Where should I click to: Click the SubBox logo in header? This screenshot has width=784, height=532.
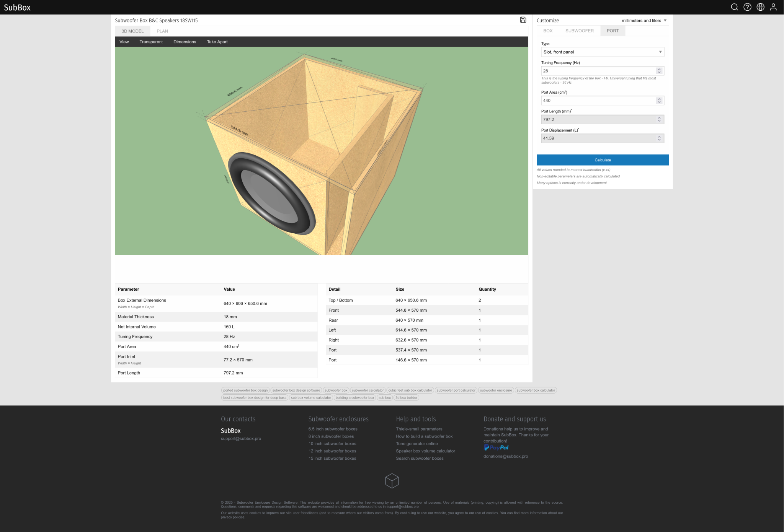point(17,7)
